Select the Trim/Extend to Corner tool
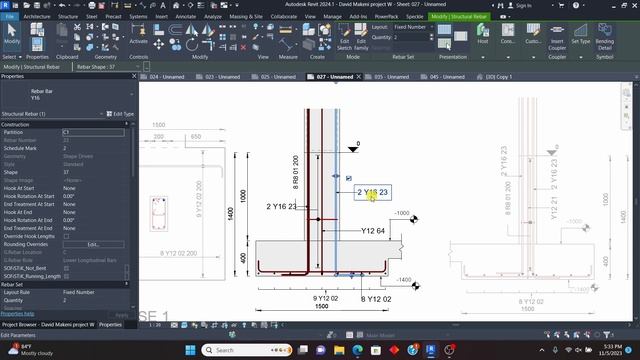640x360 pixels. click(208, 44)
